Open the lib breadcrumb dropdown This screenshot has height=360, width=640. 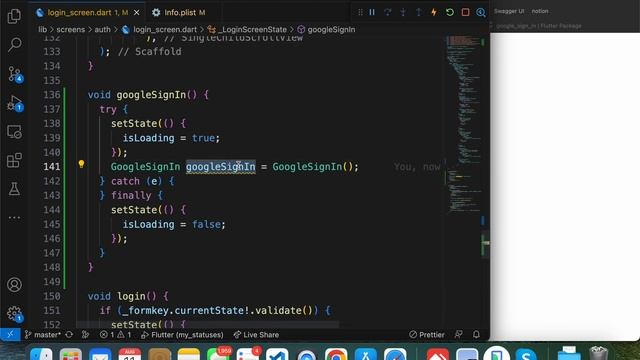[x=42, y=29]
